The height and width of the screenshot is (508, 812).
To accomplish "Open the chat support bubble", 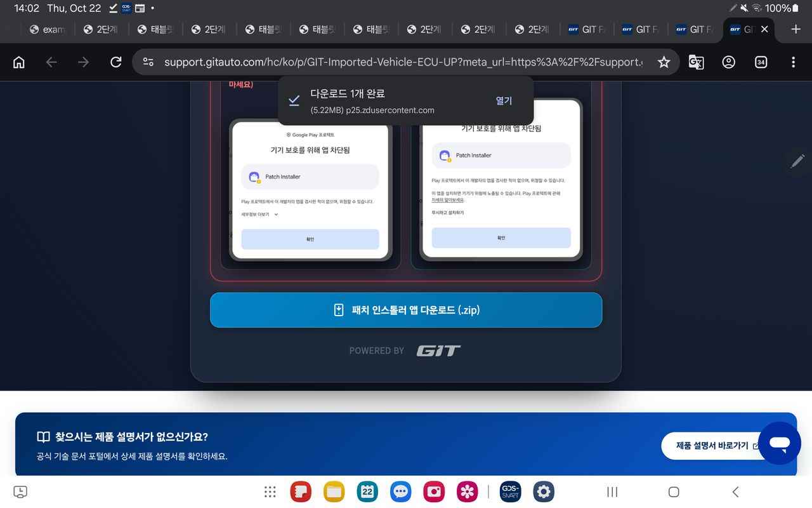I will [780, 443].
